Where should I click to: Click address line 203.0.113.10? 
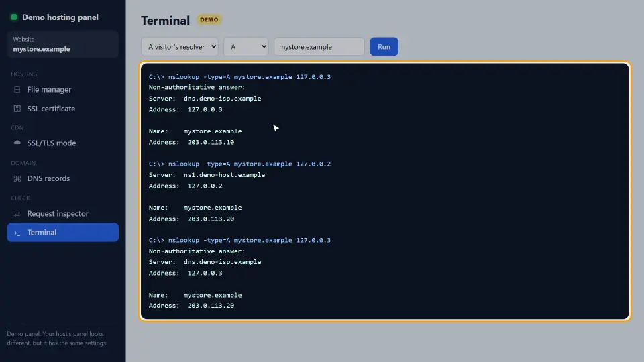click(191, 142)
